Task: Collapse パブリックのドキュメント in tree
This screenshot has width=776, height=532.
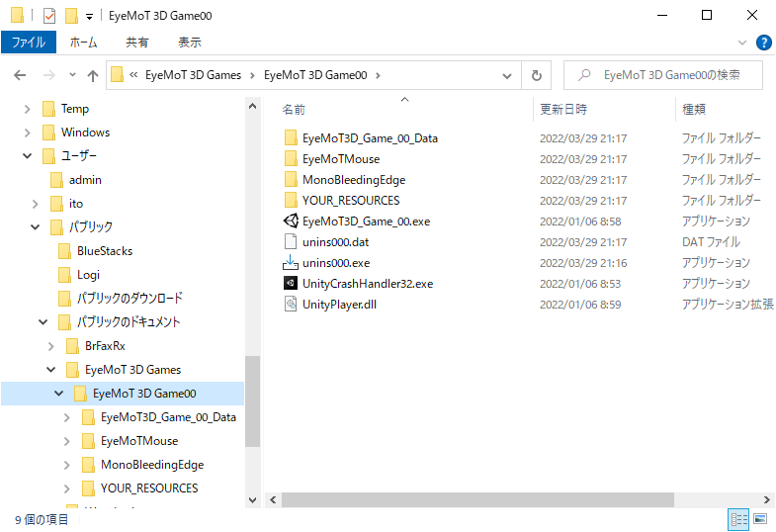Action: tap(43, 322)
